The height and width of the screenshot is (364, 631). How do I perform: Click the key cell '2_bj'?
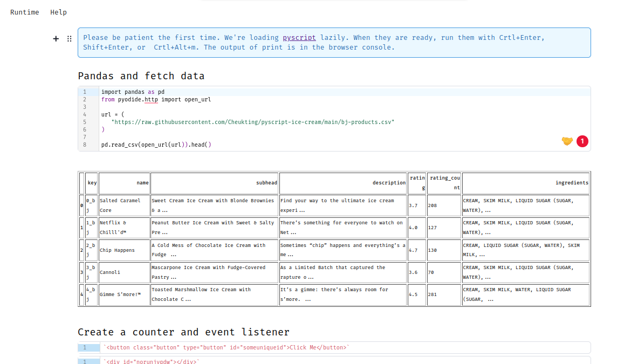click(91, 250)
